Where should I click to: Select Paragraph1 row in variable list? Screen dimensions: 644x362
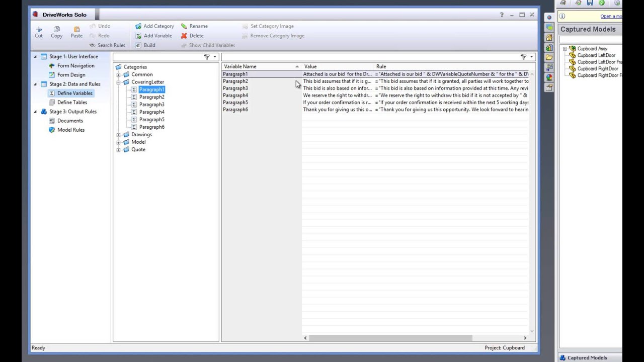pyautogui.click(x=375, y=74)
